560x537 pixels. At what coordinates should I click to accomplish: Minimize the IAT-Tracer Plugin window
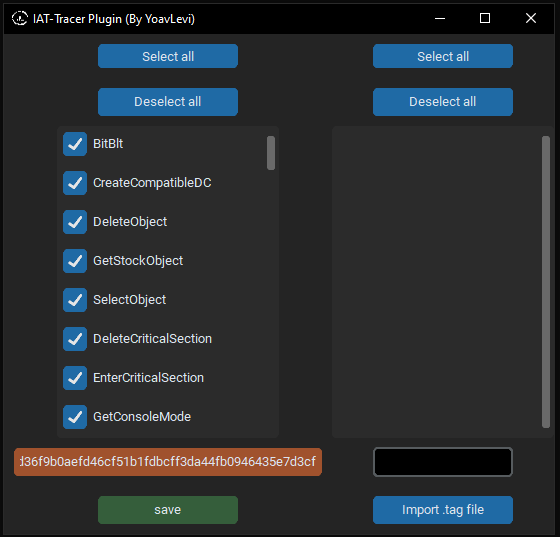tap(440, 18)
